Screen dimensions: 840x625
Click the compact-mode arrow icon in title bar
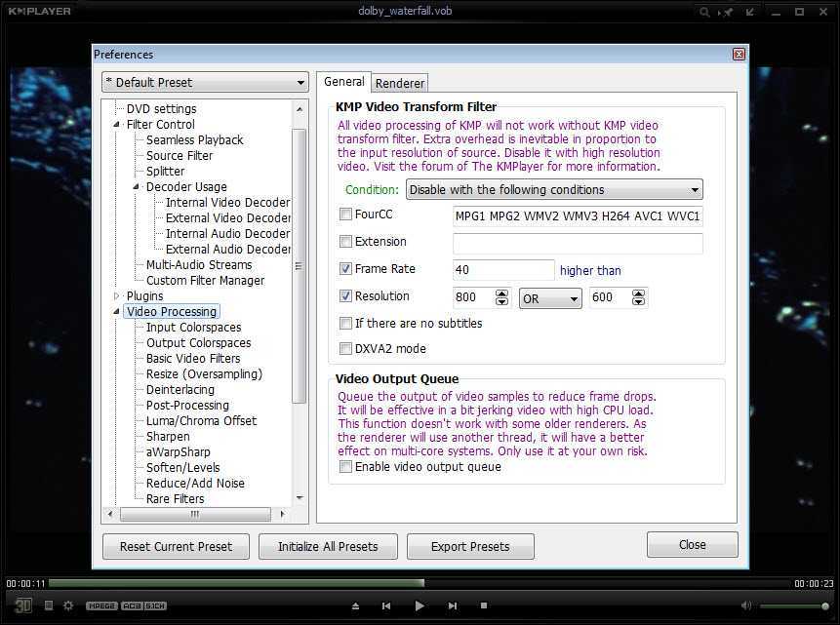tap(750, 12)
